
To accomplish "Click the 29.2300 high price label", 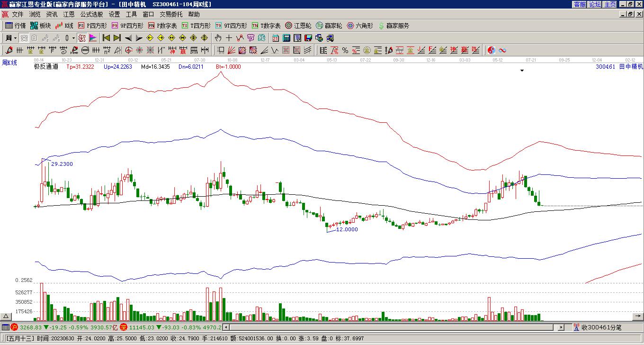I will [62, 164].
